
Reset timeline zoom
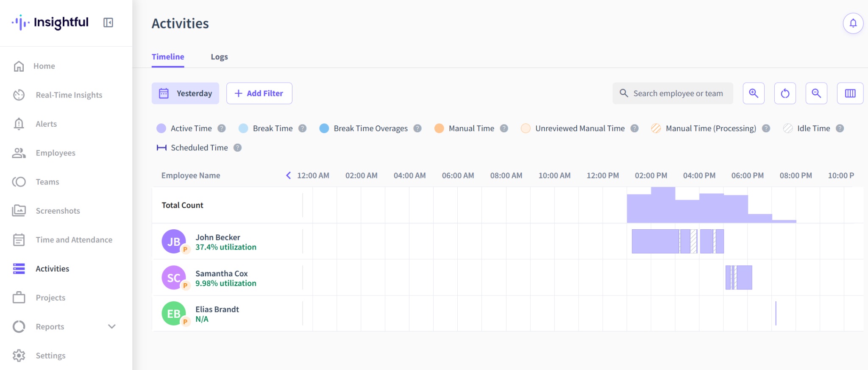coord(785,93)
